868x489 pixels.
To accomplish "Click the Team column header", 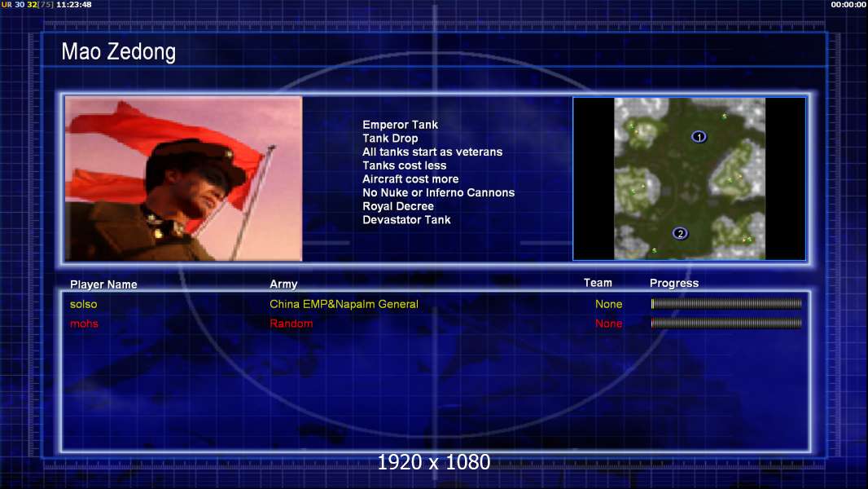I will pyautogui.click(x=598, y=283).
